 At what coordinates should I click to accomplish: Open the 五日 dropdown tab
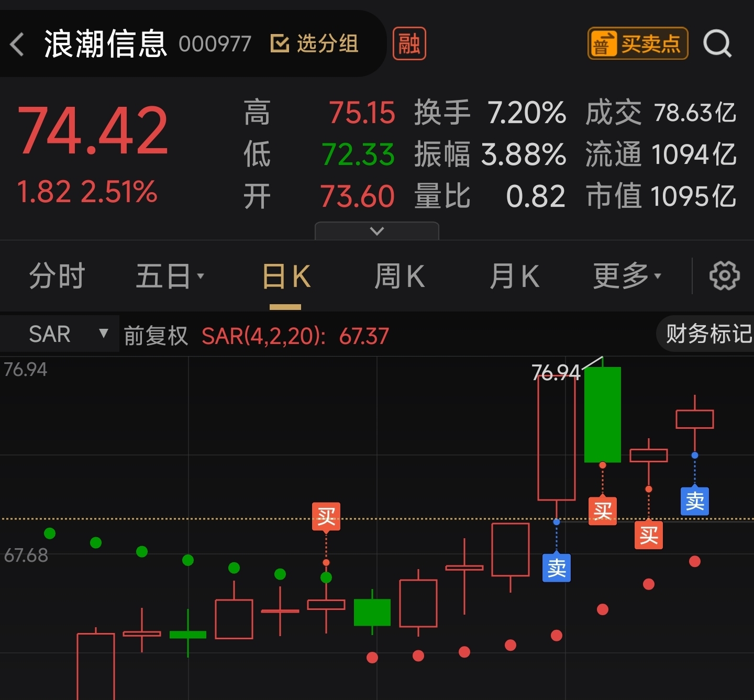[170, 276]
